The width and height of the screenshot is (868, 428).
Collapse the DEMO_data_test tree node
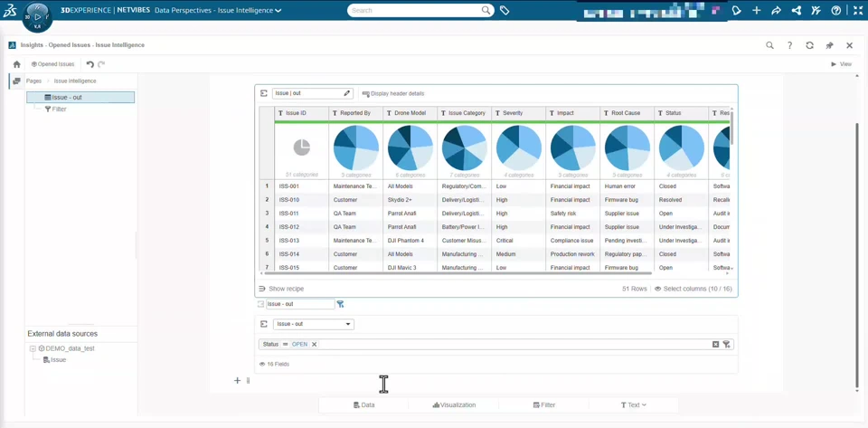[x=33, y=348]
